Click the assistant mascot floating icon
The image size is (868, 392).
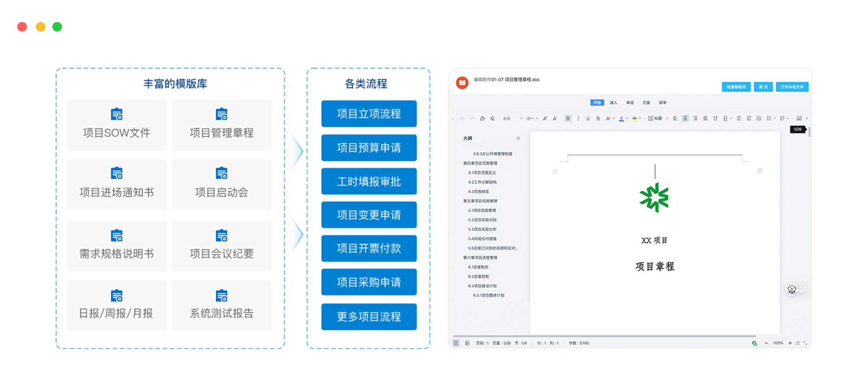(792, 289)
